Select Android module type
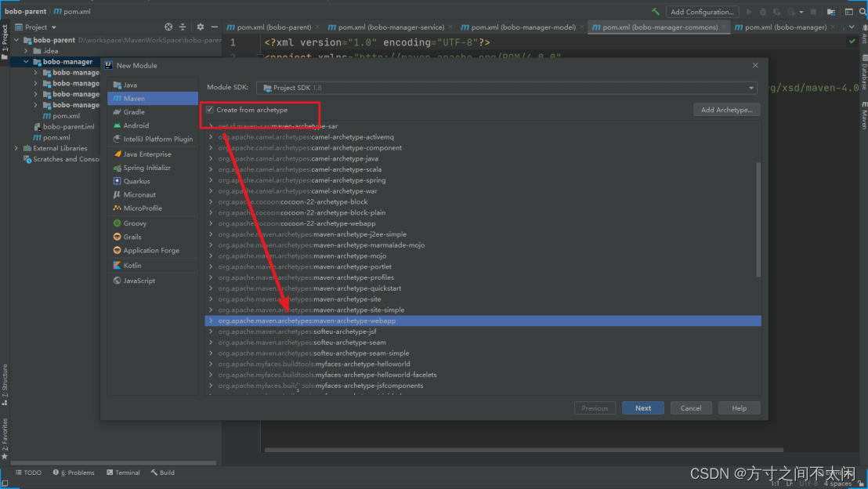This screenshot has height=489, width=868. [x=153, y=125]
